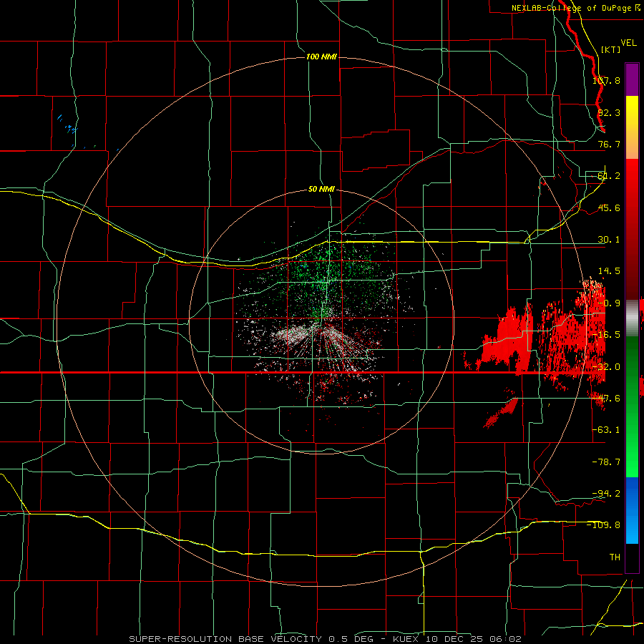
Task: Click the [KT] units label
Action: tap(611, 49)
